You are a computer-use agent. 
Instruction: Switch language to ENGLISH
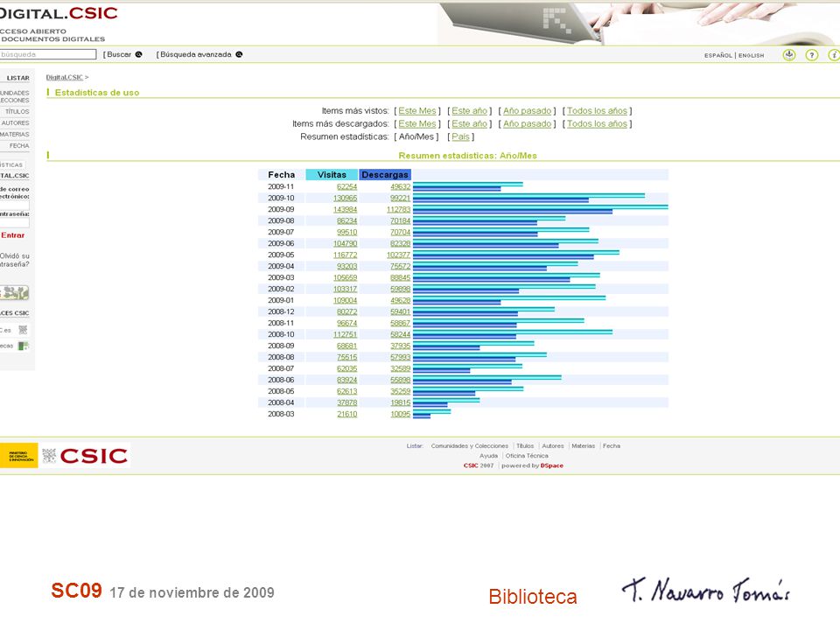(x=751, y=55)
